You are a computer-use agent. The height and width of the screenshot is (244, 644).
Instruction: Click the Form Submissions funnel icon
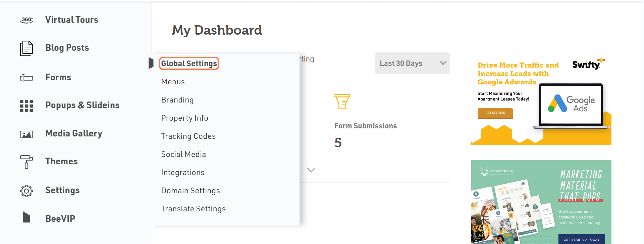click(342, 101)
